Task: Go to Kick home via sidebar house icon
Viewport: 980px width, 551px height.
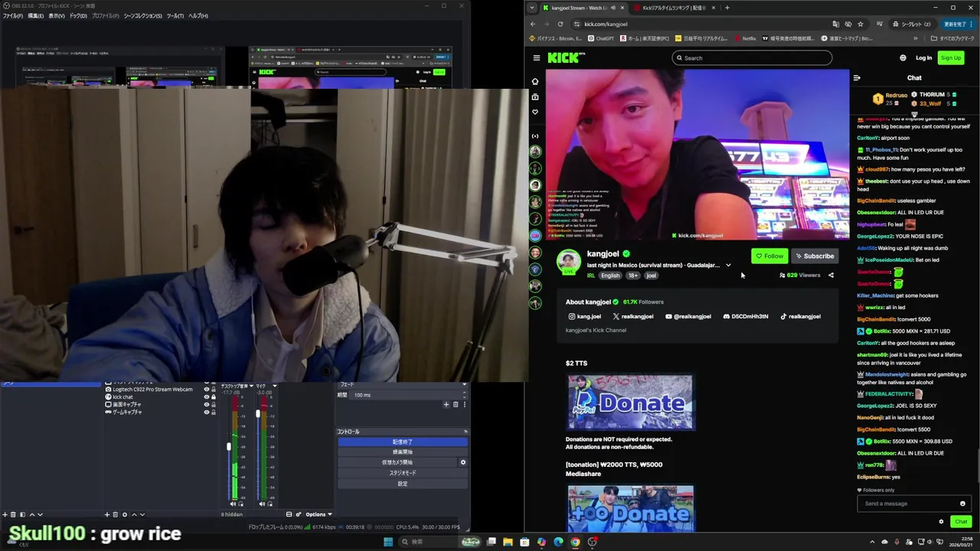Action: [x=535, y=81]
